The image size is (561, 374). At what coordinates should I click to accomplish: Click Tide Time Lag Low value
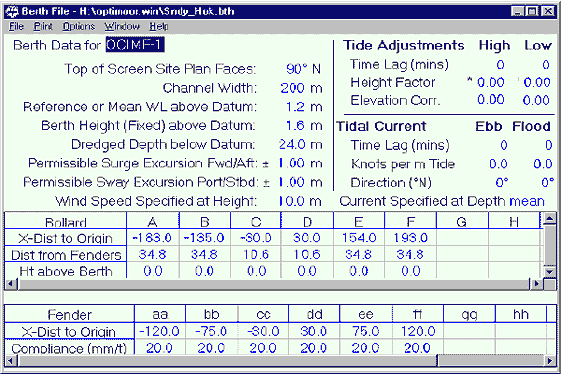tap(546, 65)
